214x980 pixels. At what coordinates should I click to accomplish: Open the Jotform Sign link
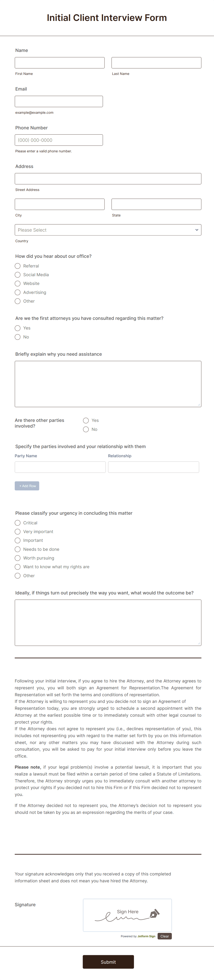[146, 936]
